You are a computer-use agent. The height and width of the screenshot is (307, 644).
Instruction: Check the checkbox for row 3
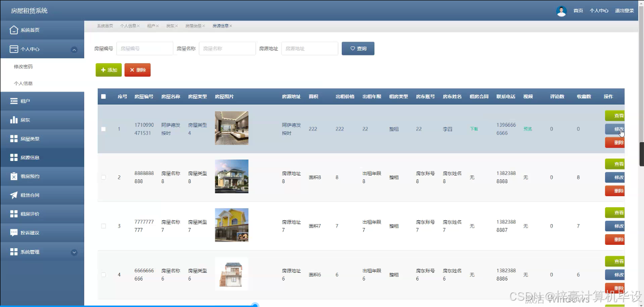pyautogui.click(x=103, y=226)
